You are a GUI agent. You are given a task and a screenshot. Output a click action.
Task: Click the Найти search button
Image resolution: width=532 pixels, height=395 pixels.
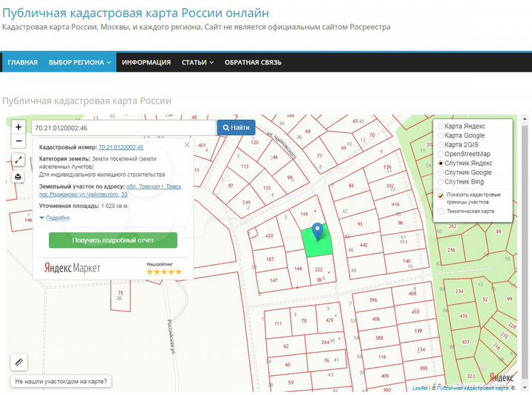pyautogui.click(x=236, y=128)
